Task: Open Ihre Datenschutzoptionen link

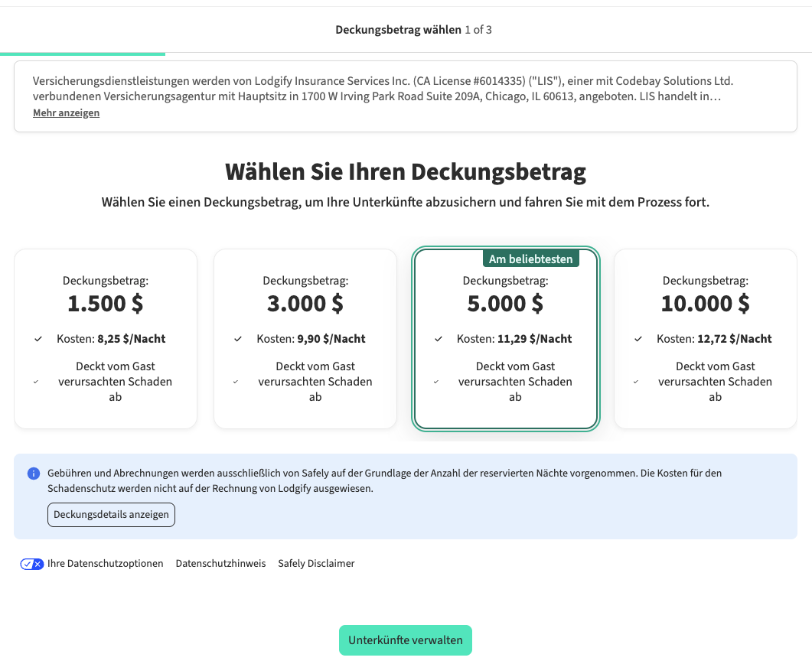Action: (x=105, y=564)
